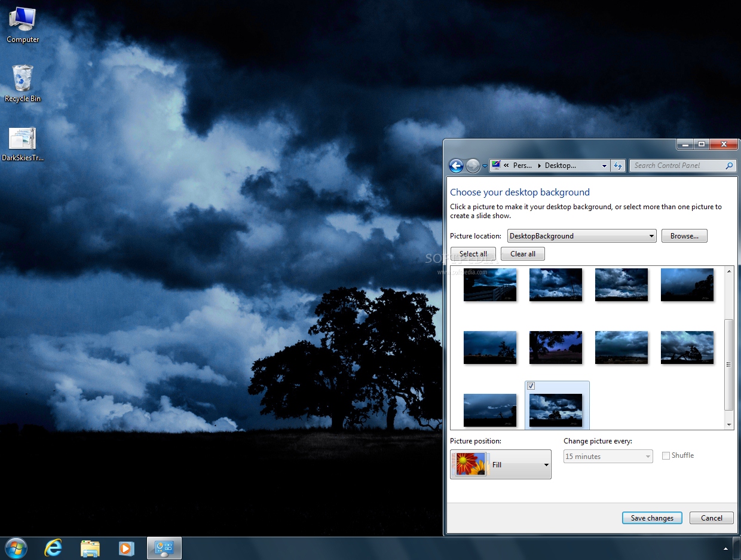
Task: Minimize the Desktop Background window
Action: pos(685,145)
